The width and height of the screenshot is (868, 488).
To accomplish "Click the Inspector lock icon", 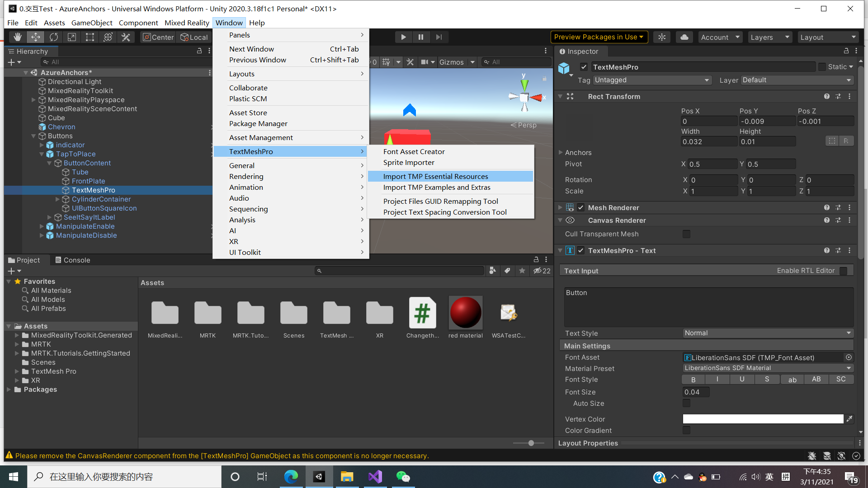I will click(846, 51).
